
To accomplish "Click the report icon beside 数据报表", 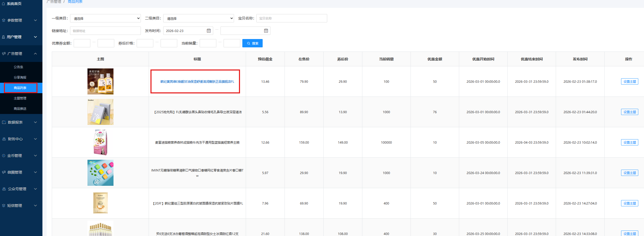I will [x=4, y=122].
